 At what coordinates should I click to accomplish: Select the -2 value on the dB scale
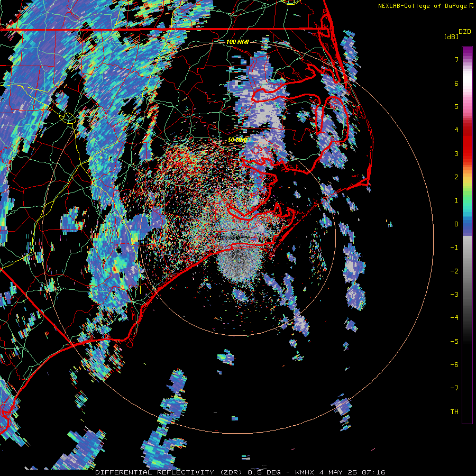454,271
